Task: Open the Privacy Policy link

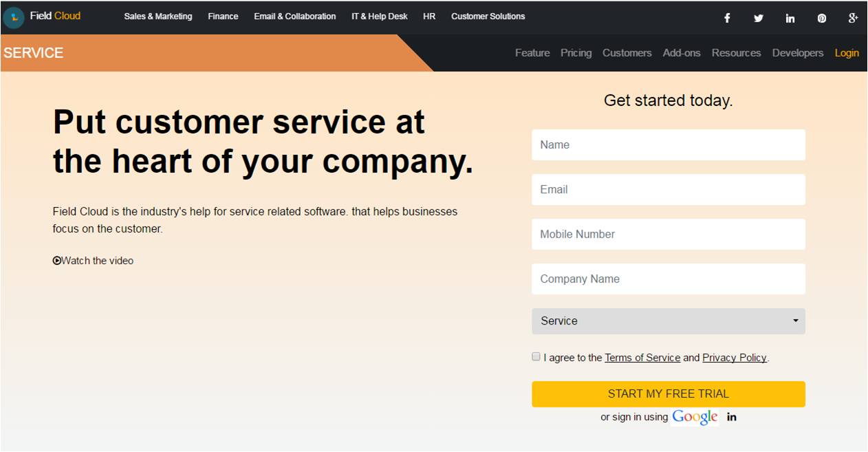Action: point(734,358)
